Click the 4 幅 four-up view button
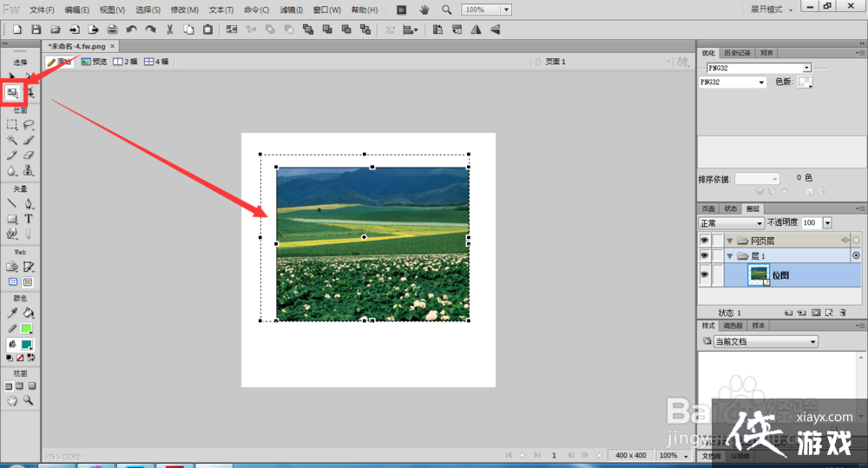Image resolution: width=868 pixels, height=468 pixels. pos(156,63)
